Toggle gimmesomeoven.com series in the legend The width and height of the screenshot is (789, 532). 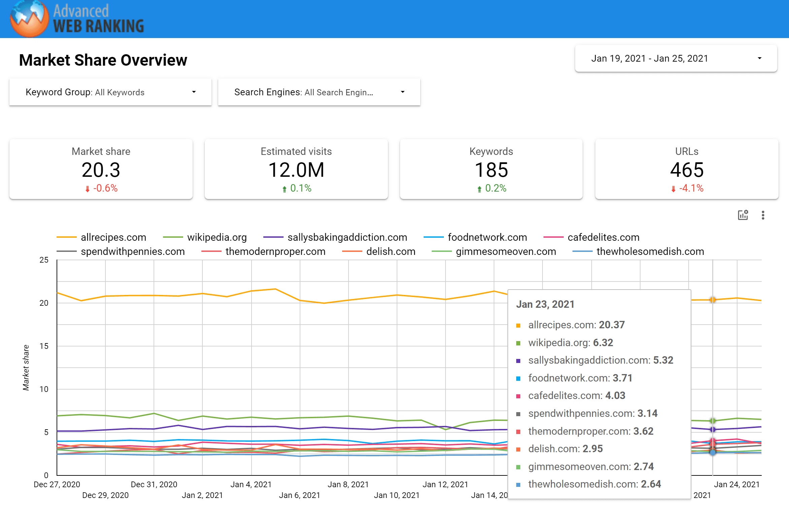point(494,252)
